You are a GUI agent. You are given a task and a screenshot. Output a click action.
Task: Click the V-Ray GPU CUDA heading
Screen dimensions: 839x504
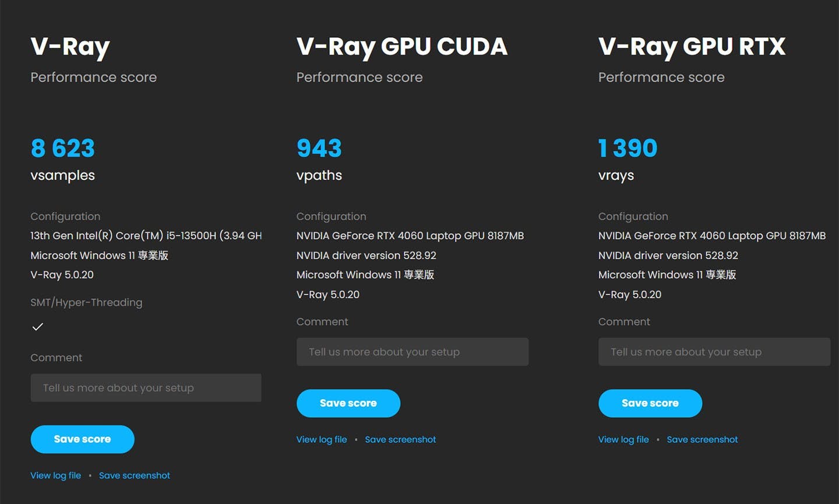402,47
